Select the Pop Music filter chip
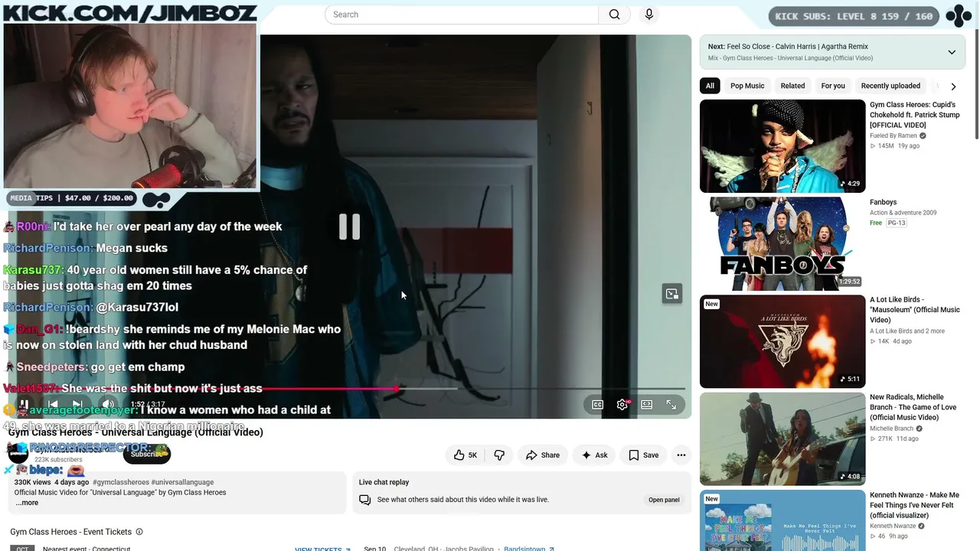This screenshot has width=980, height=551. (x=747, y=86)
